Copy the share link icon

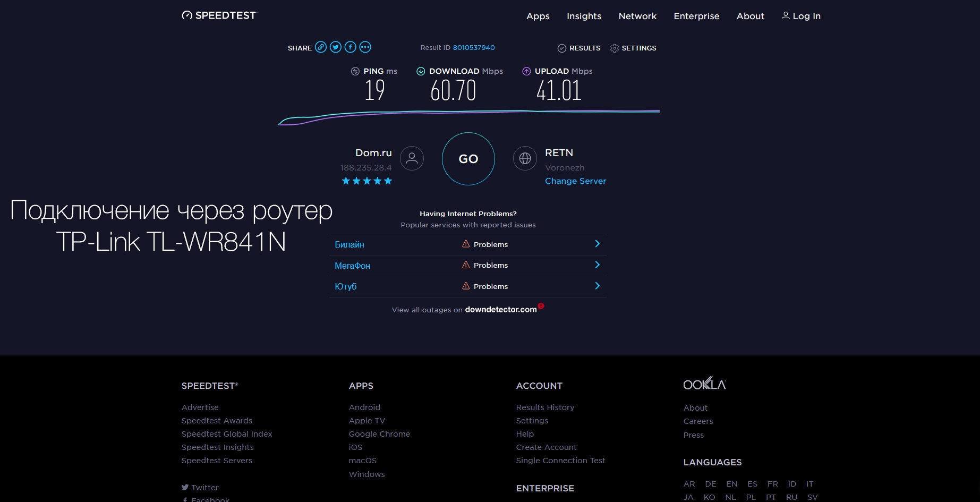click(321, 47)
